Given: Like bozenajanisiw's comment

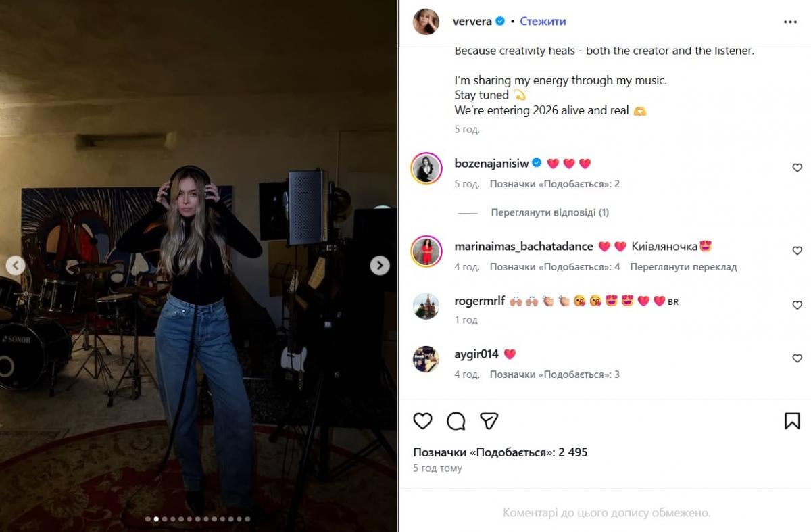Looking at the screenshot, I should coord(797,168).
